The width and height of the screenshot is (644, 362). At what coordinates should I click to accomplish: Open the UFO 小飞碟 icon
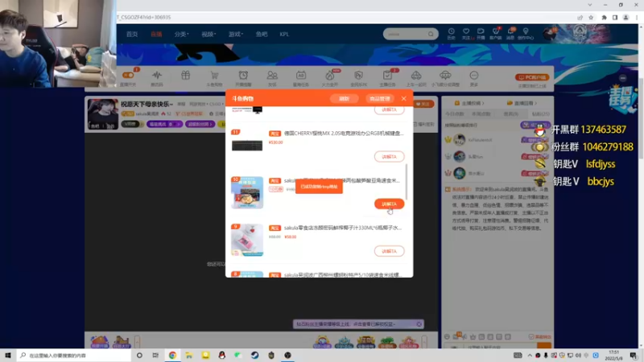445,76
